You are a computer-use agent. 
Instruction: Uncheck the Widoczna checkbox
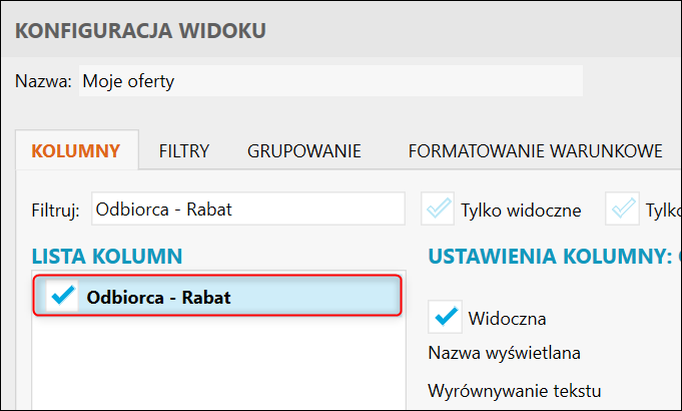point(444,317)
